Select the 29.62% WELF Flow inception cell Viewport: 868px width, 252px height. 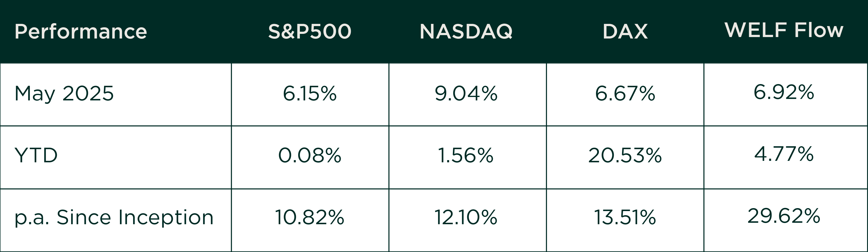point(784,216)
